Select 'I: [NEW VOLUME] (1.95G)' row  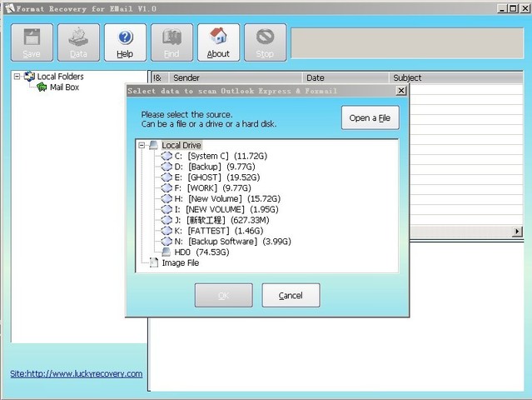click(226, 209)
